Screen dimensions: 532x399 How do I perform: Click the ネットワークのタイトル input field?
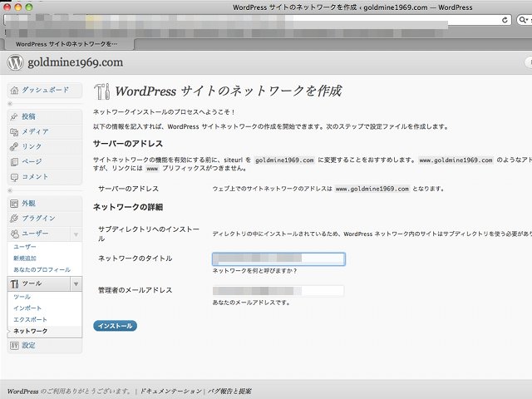click(278, 259)
